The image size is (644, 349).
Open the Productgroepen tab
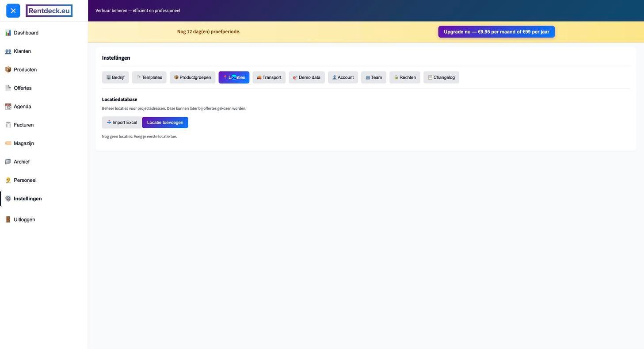click(192, 77)
